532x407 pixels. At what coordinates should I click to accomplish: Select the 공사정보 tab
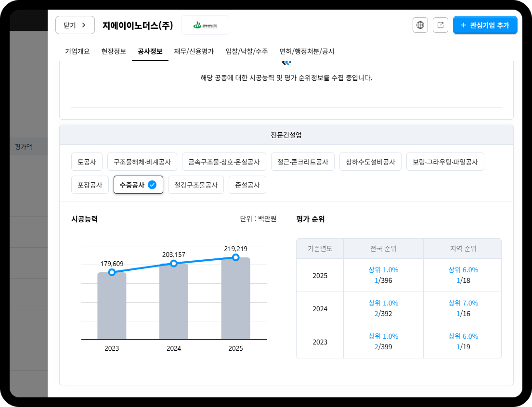click(x=150, y=51)
